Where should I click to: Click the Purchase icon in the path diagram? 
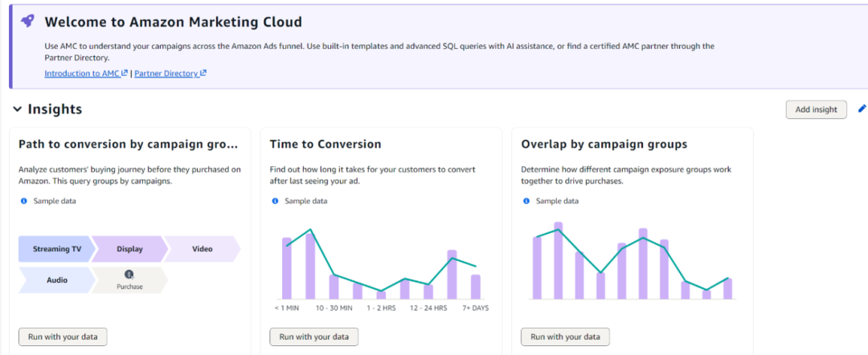click(x=129, y=275)
